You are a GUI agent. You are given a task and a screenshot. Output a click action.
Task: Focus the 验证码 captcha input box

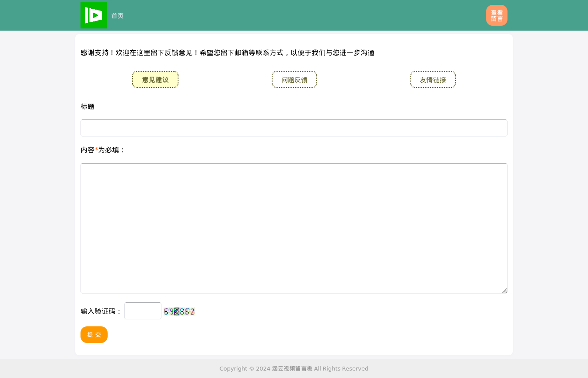[143, 311]
